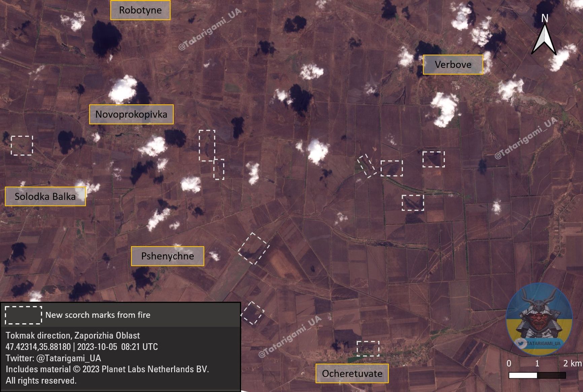Click the Twitter handle @Tatarigami_UA in the legend
The width and height of the screenshot is (583, 392).
(53, 358)
